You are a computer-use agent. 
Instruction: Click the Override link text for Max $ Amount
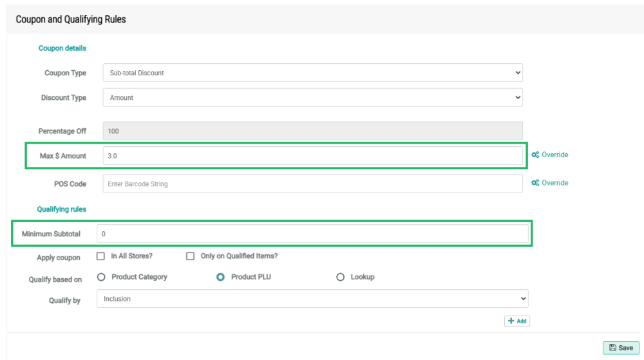pyautogui.click(x=555, y=155)
